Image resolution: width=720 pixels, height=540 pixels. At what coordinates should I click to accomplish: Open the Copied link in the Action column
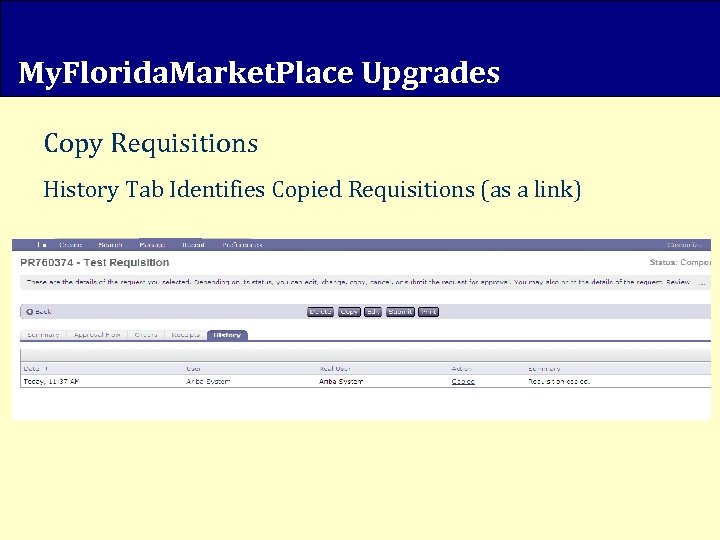463,381
